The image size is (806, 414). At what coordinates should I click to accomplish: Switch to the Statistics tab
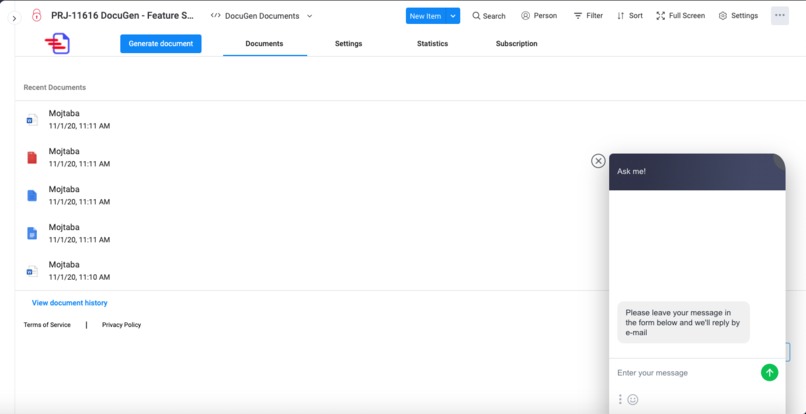432,44
